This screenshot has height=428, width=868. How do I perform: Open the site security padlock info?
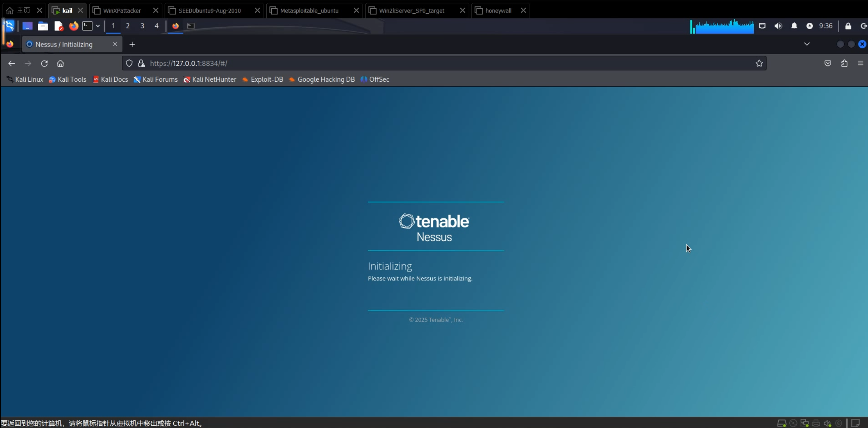142,64
